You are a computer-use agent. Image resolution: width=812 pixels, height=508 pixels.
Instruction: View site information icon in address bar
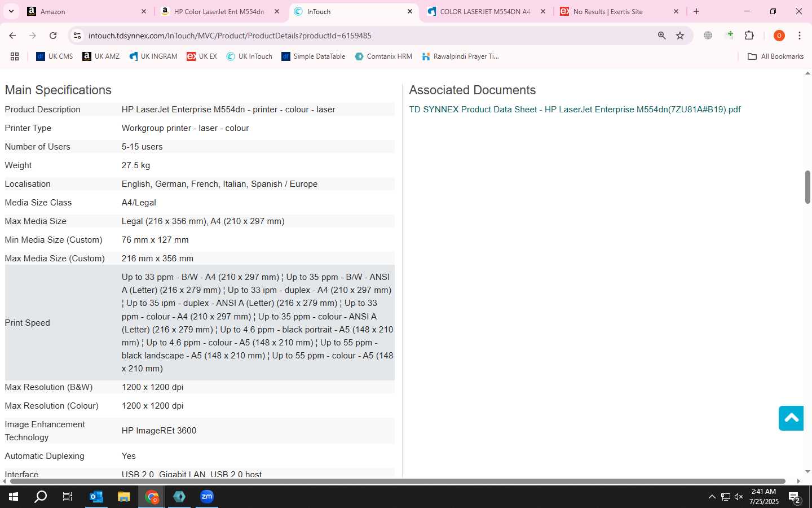click(x=77, y=36)
